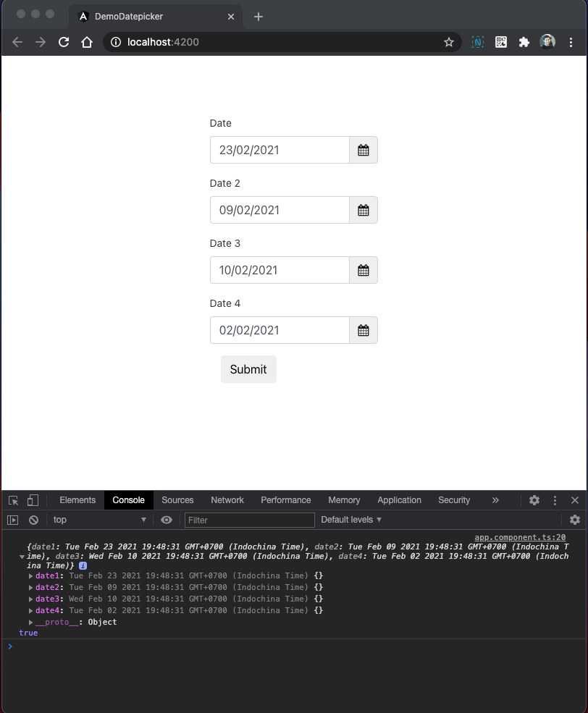Open calendar picker for Date 4
The height and width of the screenshot is (713, 588).
364,330
